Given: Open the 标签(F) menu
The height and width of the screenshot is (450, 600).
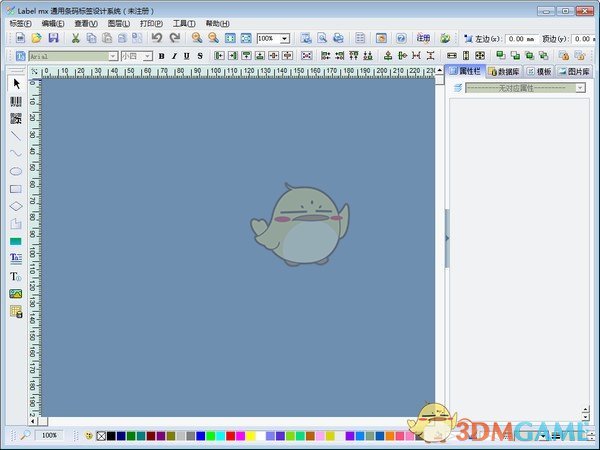Looking at the screenshot, I should 20,24.
